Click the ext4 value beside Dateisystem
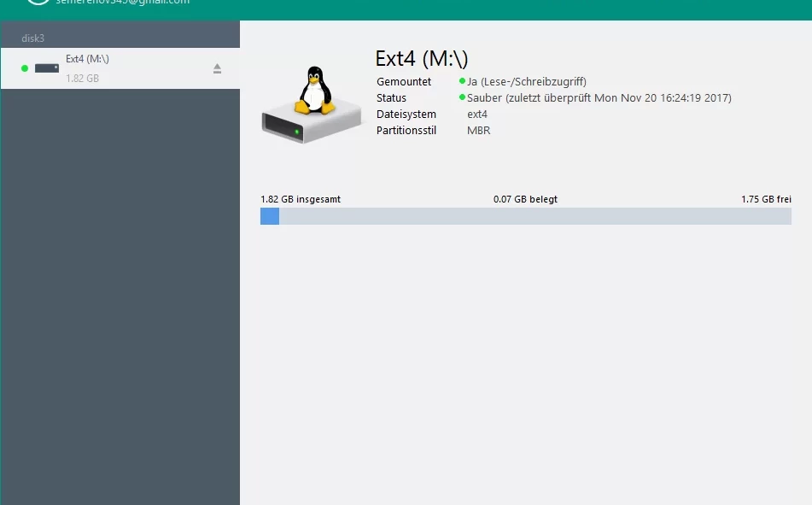812x505 pixels. coord(477,115)
